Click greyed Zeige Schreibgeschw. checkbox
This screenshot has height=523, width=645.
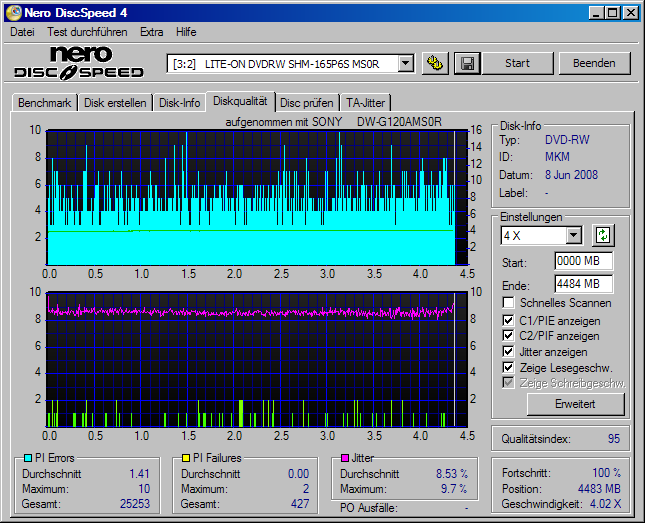point(508,383)
